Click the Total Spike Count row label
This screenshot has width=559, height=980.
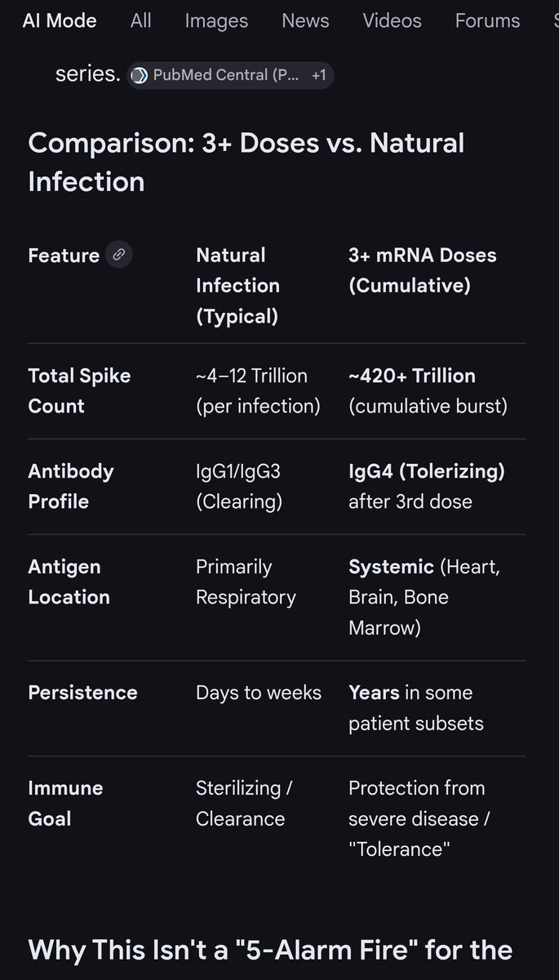click(79, 391)
